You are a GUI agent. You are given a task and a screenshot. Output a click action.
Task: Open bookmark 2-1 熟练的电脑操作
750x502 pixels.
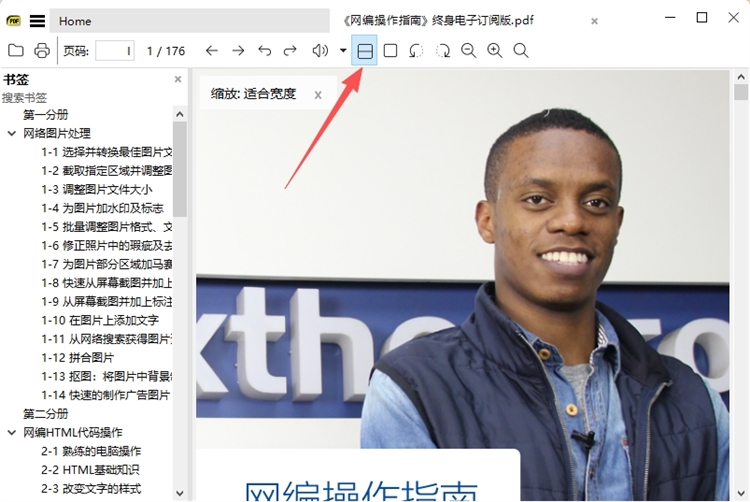click(91, 451)
